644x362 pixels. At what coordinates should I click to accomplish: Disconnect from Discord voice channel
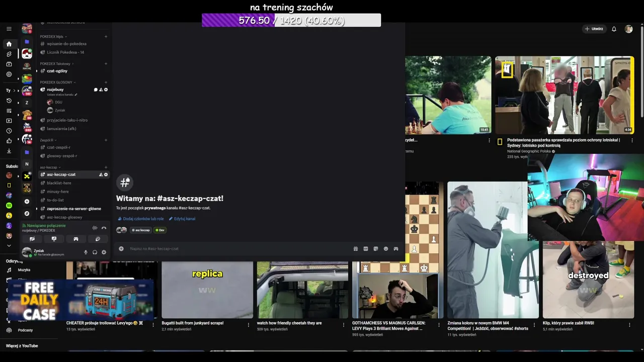(x=104, y=228)
